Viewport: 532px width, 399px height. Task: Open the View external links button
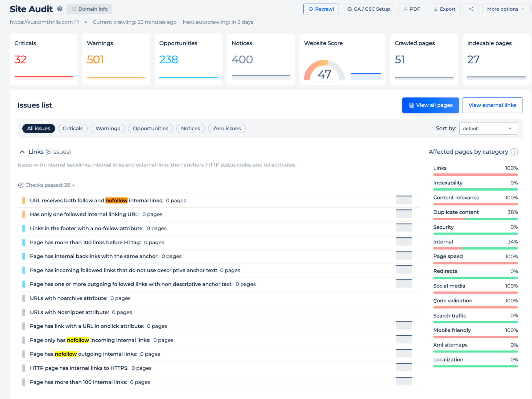492,105
